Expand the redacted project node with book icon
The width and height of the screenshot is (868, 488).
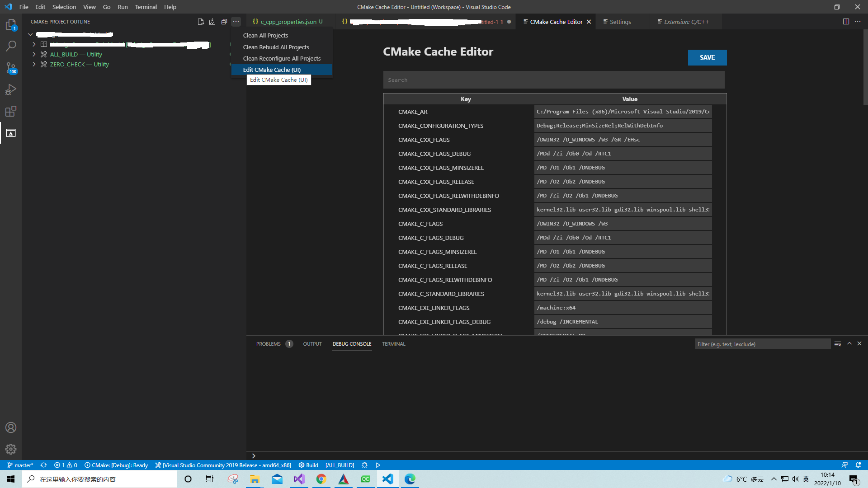(x=34, y=44)
